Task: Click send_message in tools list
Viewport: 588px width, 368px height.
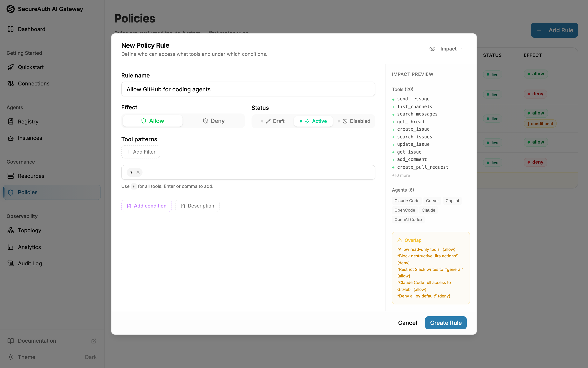Action: click(x=413, y=99)
